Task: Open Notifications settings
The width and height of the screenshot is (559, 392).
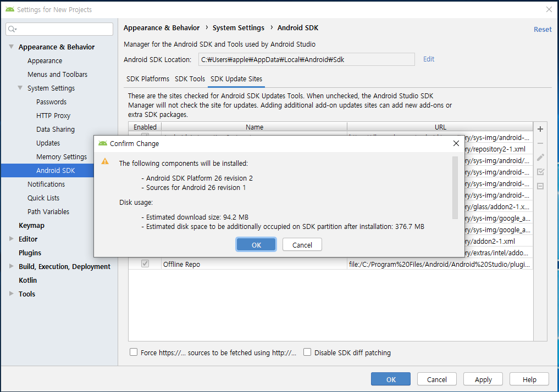Action: [46, 184]
